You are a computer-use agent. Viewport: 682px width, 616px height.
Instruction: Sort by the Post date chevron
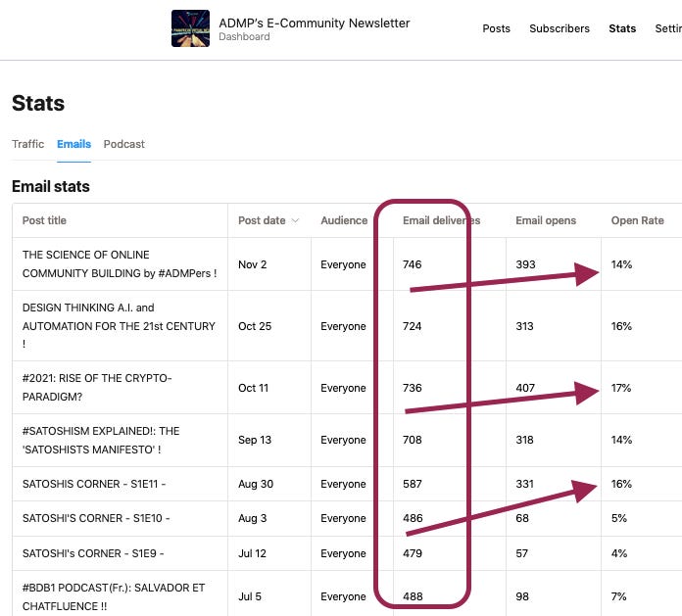click(295, 220)
